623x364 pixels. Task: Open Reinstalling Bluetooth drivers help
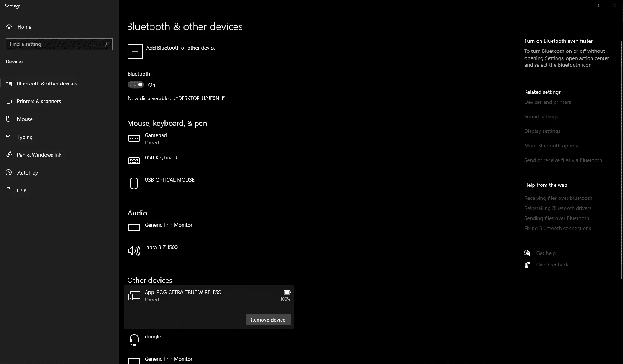(558, 208)
